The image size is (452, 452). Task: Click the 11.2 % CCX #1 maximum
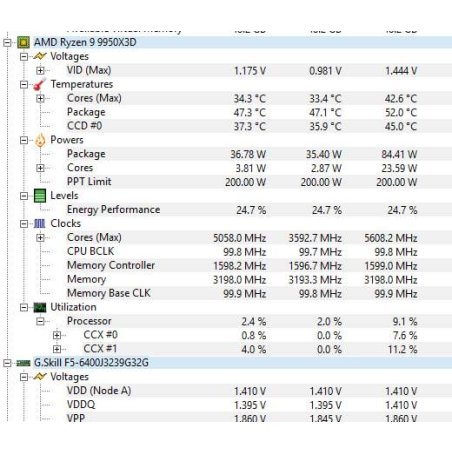(402, 349)
